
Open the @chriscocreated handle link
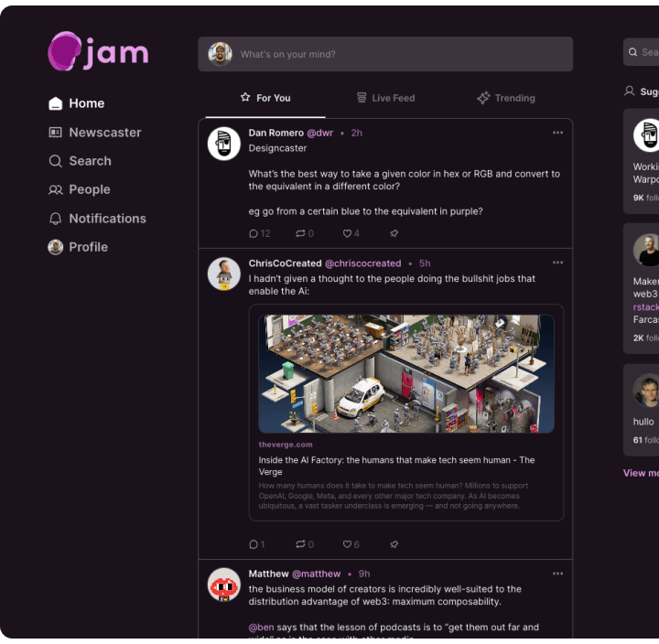click(363, 263)
